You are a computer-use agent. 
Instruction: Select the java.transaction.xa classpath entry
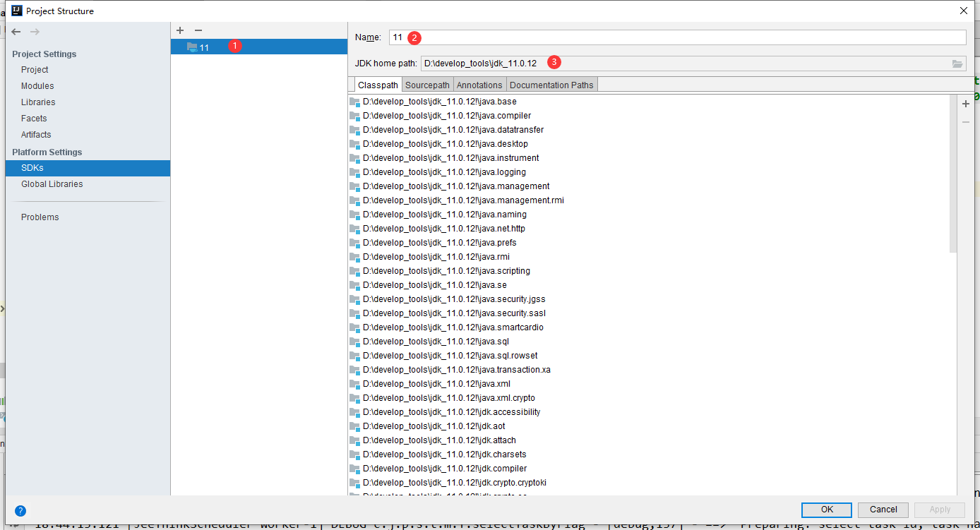450,370
